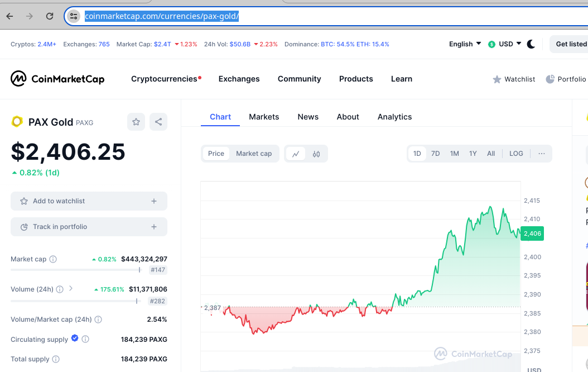Screen dimensions: 588x372
Task: Switch to the Markets tab
Action: [x=264, y=117]
